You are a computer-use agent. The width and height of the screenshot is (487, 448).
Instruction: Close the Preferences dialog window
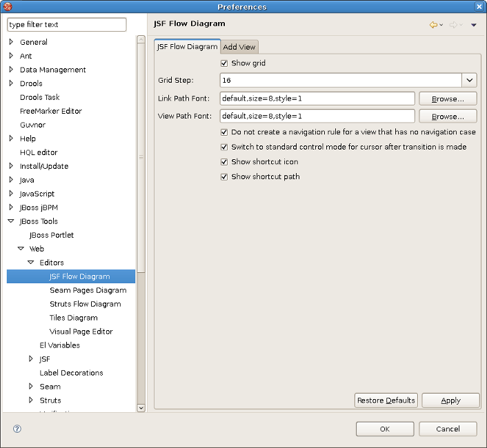tap(479, 7)
